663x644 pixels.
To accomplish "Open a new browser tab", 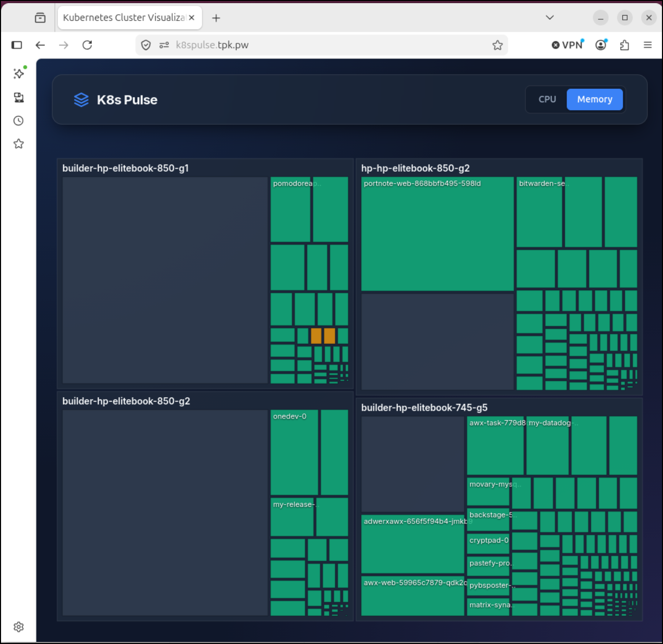I will (x=216, y=18).
